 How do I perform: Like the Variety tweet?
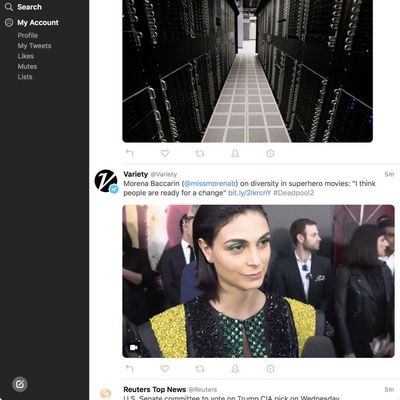tap(165, 368)
